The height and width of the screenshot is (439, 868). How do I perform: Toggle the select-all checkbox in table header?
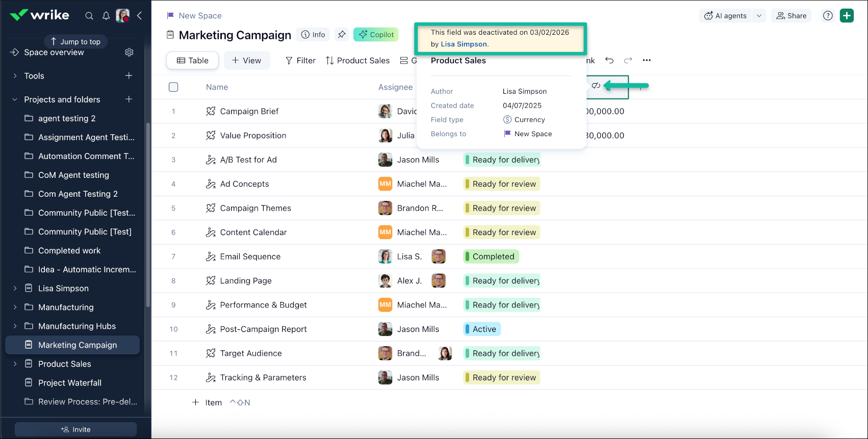pos(173,87)
